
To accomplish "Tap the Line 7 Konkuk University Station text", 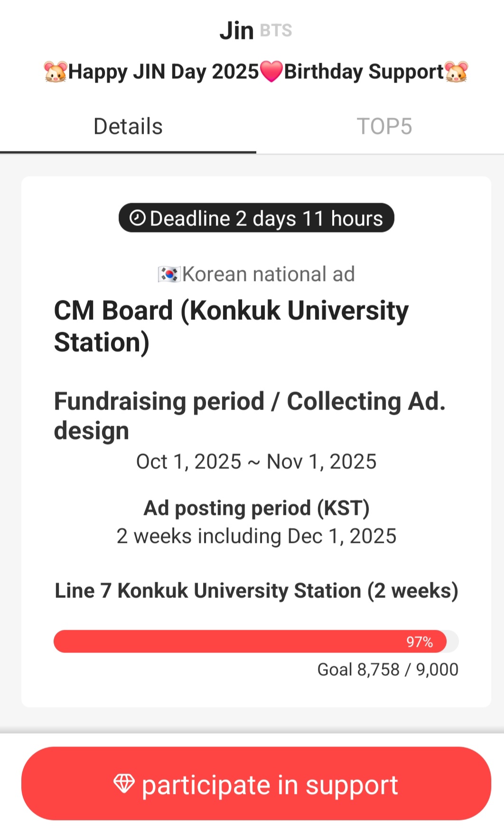I will tap(256, 591).
